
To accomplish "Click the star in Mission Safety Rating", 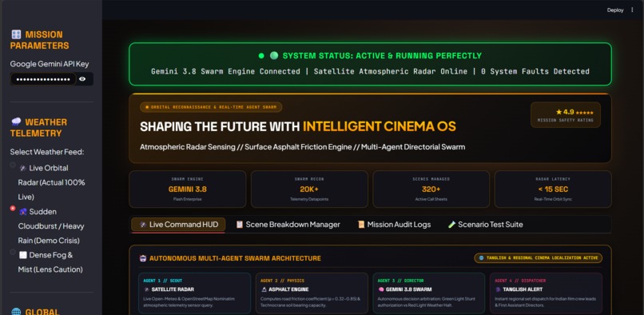I will pyautogui.click(x=559, y=112).
